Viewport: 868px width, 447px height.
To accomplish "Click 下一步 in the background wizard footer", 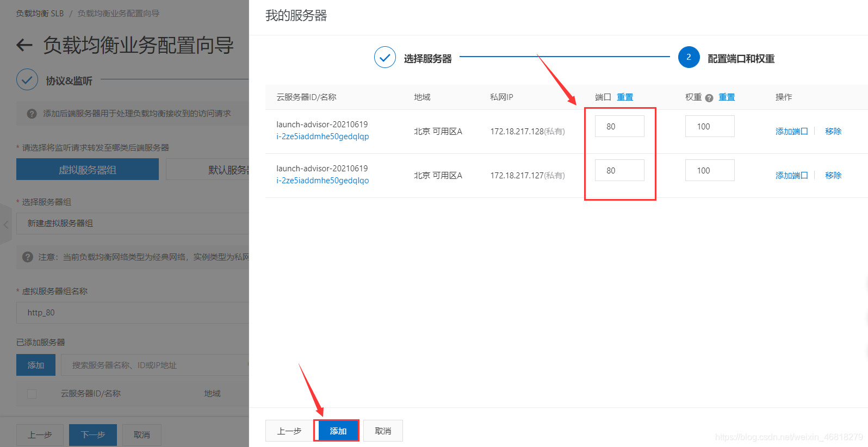I will [93, 435].
